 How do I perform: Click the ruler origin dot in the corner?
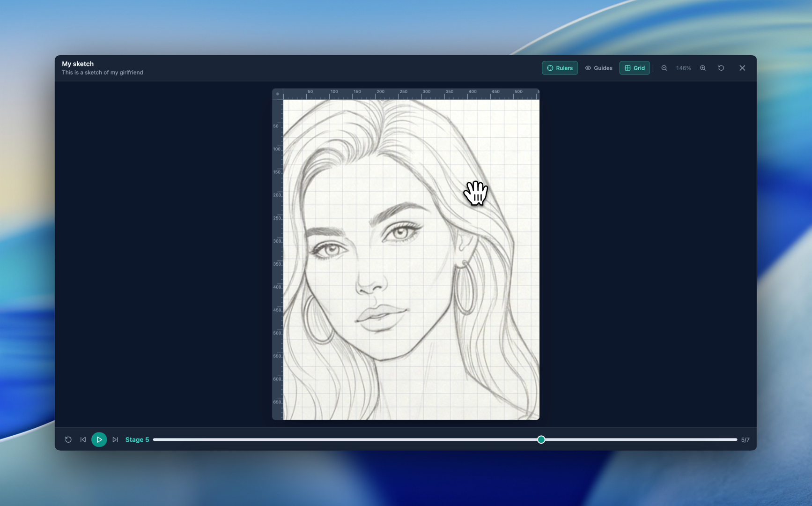(x=277, y=94)
